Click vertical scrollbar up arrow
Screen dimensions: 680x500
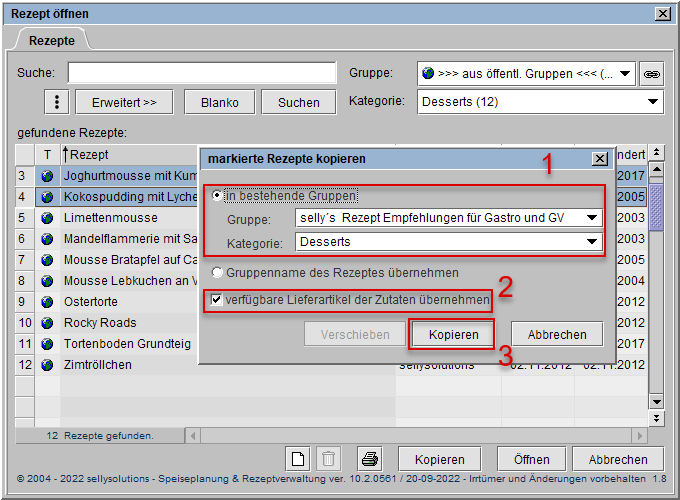657,169
